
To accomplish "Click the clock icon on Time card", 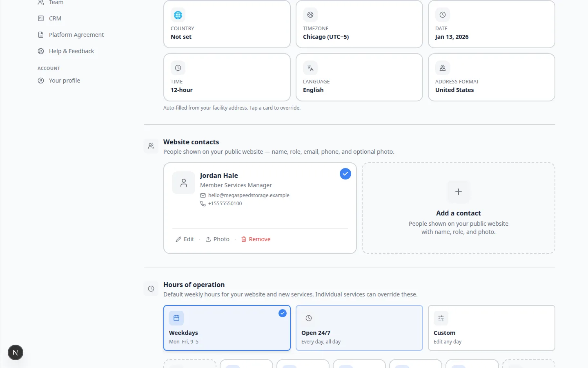I will (178, 68).
